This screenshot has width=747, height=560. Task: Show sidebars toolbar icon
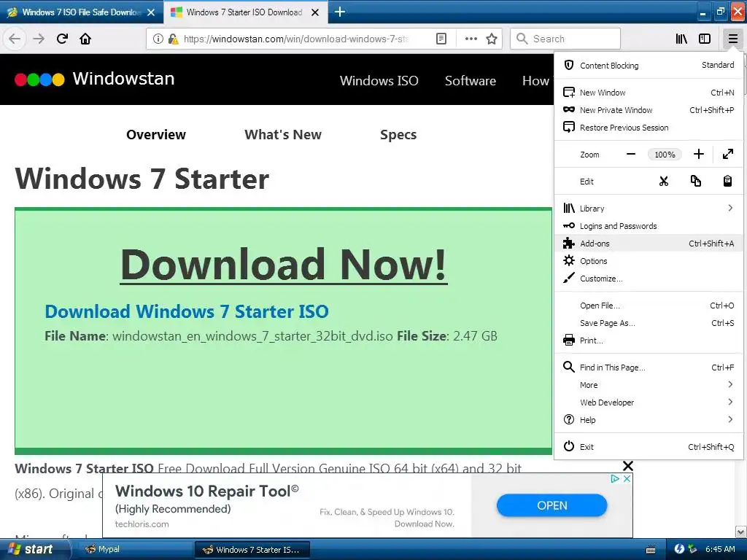point(705,39)
